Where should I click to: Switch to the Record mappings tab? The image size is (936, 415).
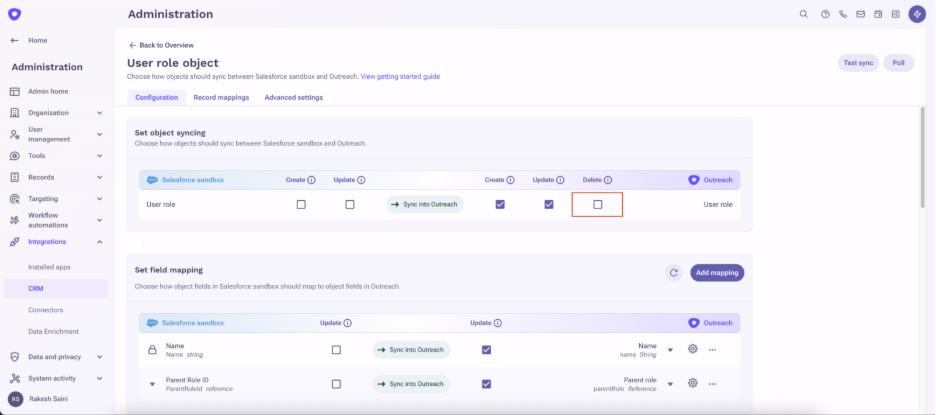click(221, 97)
